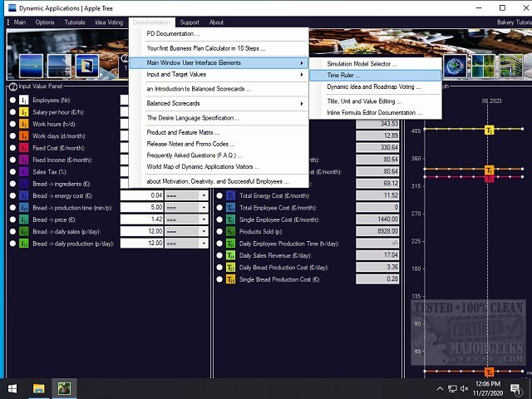
Task: Expand the Balanced Scorecards submenu
Action: click(219, 103)
